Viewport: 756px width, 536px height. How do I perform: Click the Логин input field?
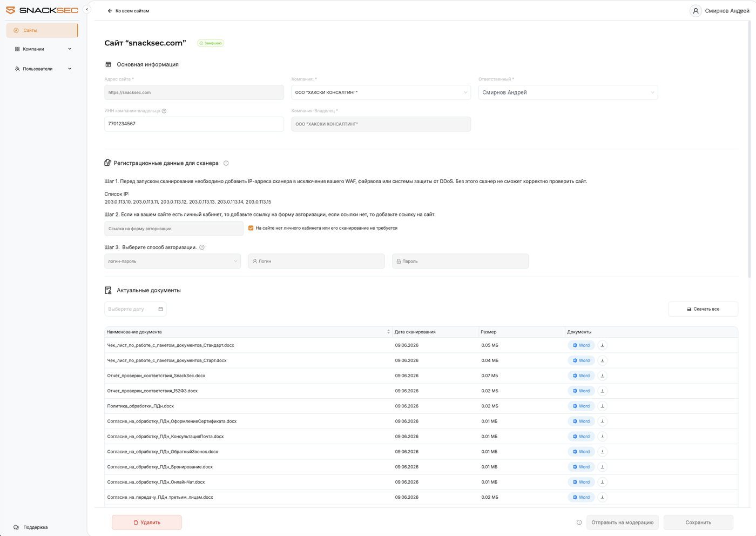click(316, 261)
